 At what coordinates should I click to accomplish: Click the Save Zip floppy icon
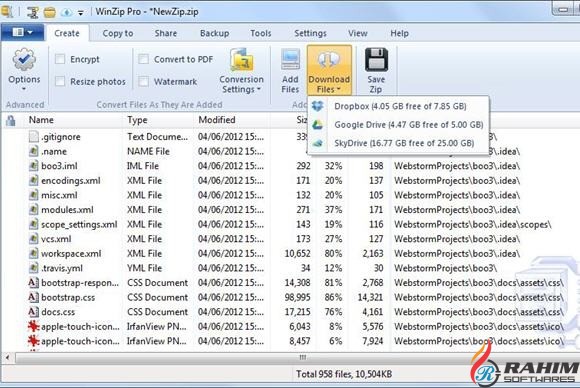[x=376, y=59]
